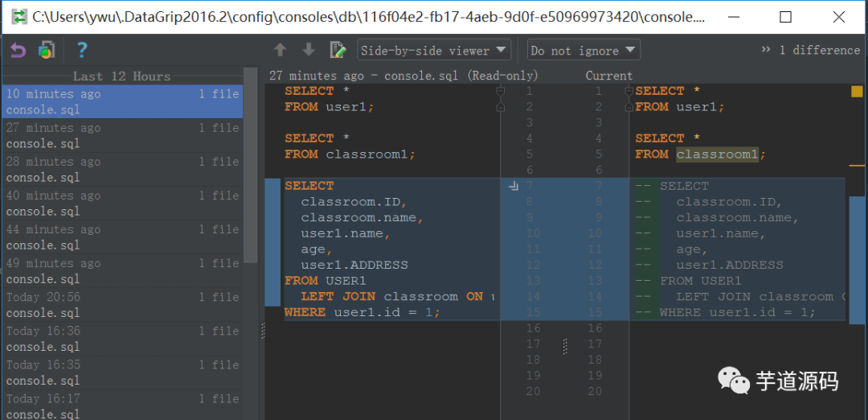Viewport: 868px width, 420px height.
Task: Click the dotted splitter handle near line 17
Action: (x=565, y=347)
